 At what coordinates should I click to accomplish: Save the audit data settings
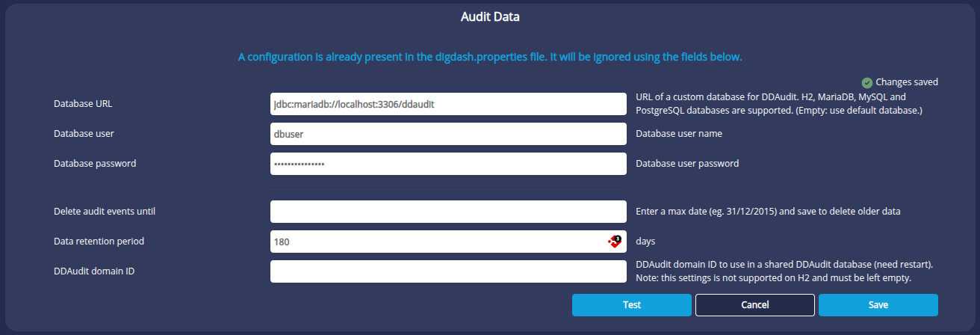(x=878, y=305)
